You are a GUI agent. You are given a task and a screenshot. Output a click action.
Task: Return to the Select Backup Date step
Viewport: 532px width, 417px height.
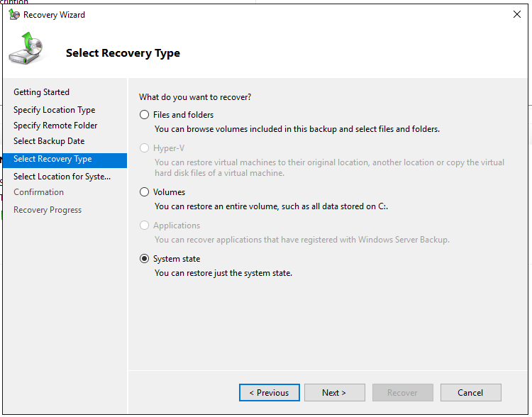click(x=49, y=141)
